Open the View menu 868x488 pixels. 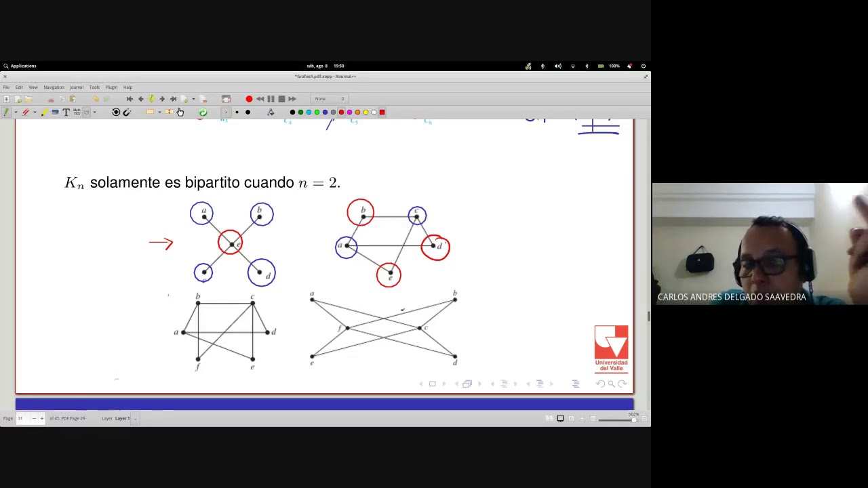[x=33, y=87]
